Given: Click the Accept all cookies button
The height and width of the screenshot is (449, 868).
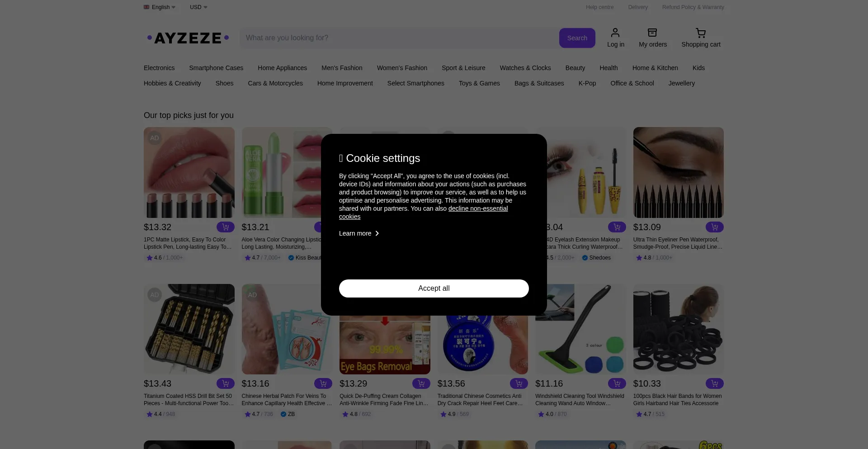Looking at the screenshot, I should click(434, 288).
